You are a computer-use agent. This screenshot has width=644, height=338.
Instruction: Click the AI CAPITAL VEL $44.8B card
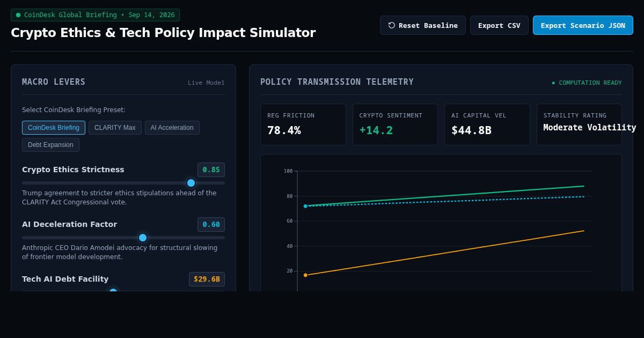point(487,124)
